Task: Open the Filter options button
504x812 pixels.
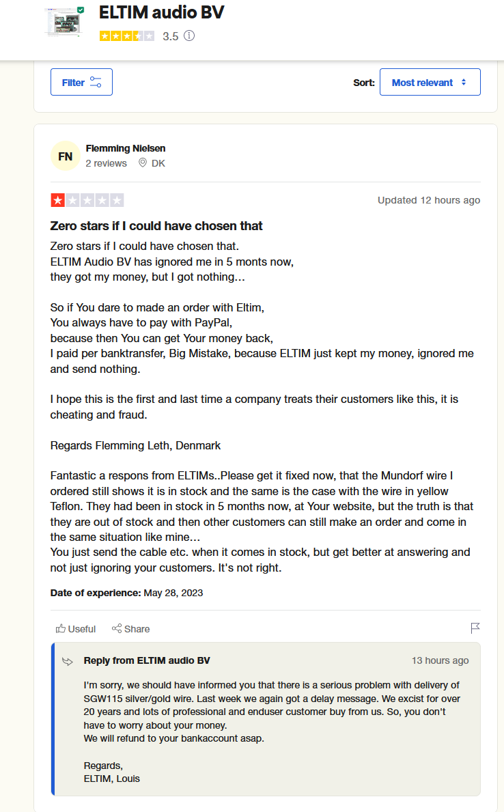Action: (81, 82)
